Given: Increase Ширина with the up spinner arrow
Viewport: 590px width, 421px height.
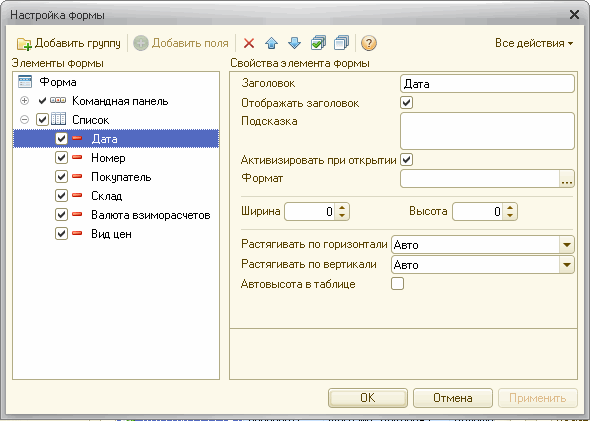Looking at the screenshot, I should point(342,207).
